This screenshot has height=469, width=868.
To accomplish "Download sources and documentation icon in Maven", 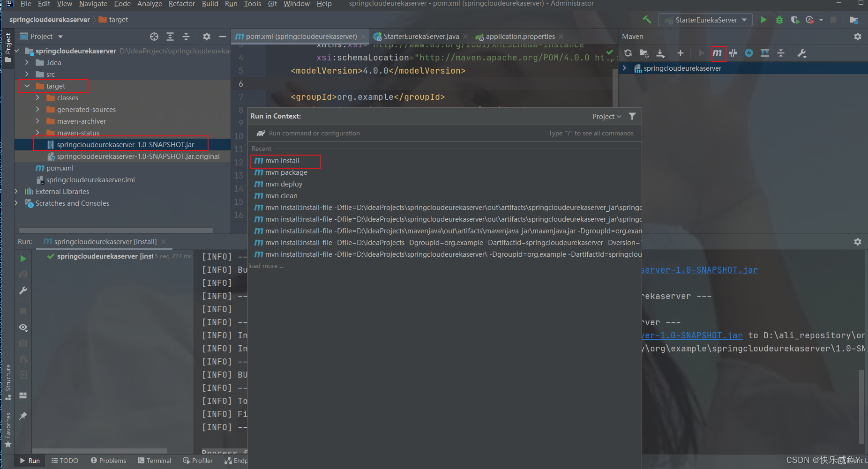I will (660, 53).
